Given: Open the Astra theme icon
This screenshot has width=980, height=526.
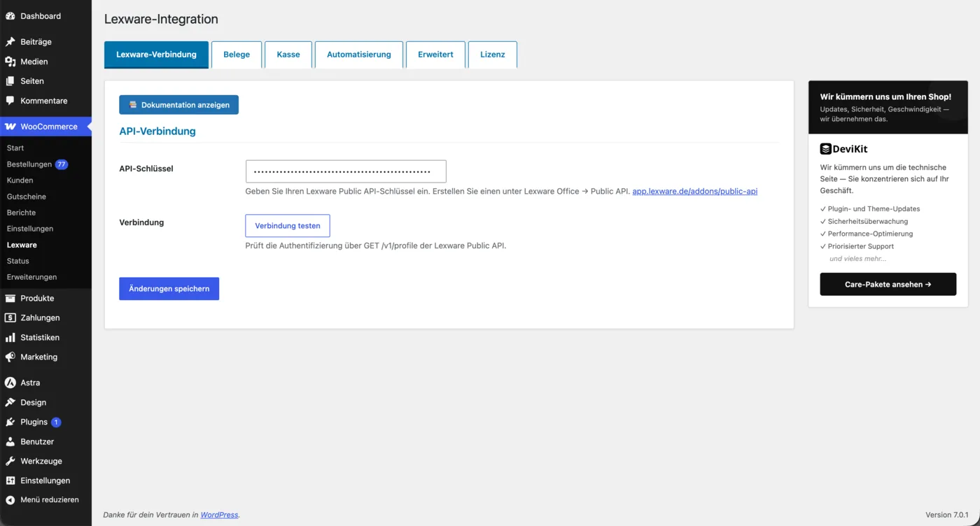Looking at the screenshot, I should 10,383.
